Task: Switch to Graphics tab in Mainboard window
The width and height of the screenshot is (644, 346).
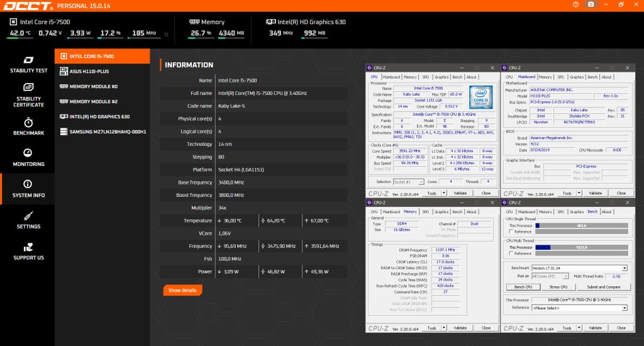Action: tap(577, 77)
